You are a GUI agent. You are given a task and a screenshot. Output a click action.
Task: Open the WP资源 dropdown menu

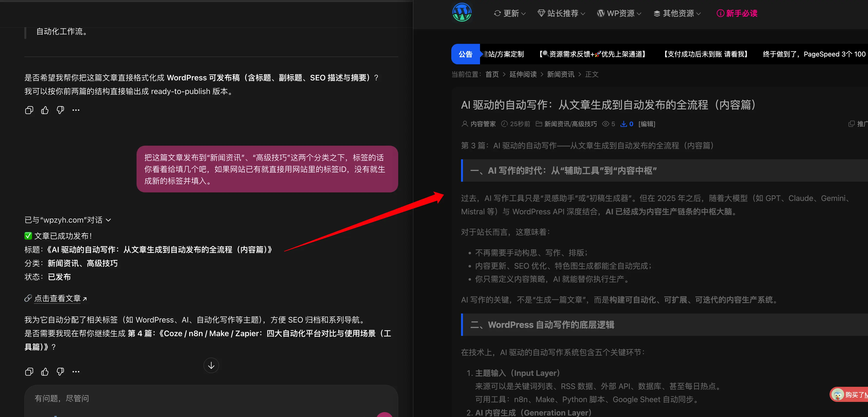point(619,13)
